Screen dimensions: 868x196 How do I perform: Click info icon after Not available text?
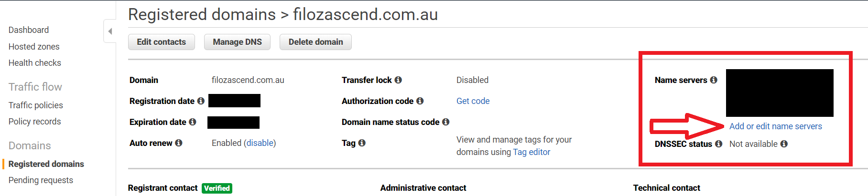tap(784, 144)
